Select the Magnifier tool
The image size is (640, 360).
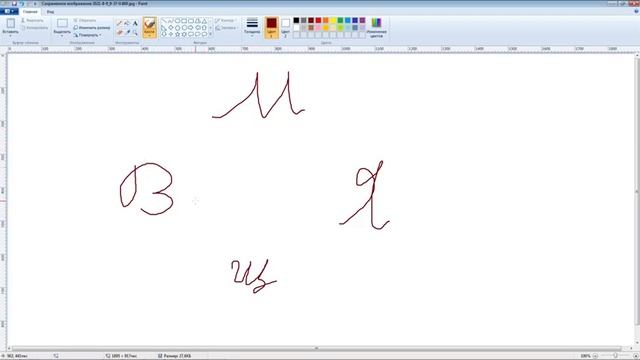coord(135,32)
